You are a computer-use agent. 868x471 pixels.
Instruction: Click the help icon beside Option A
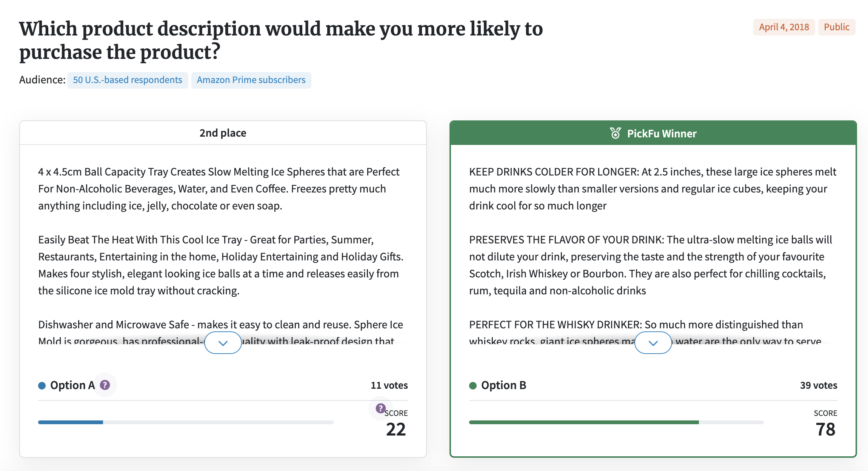(105, 385)
